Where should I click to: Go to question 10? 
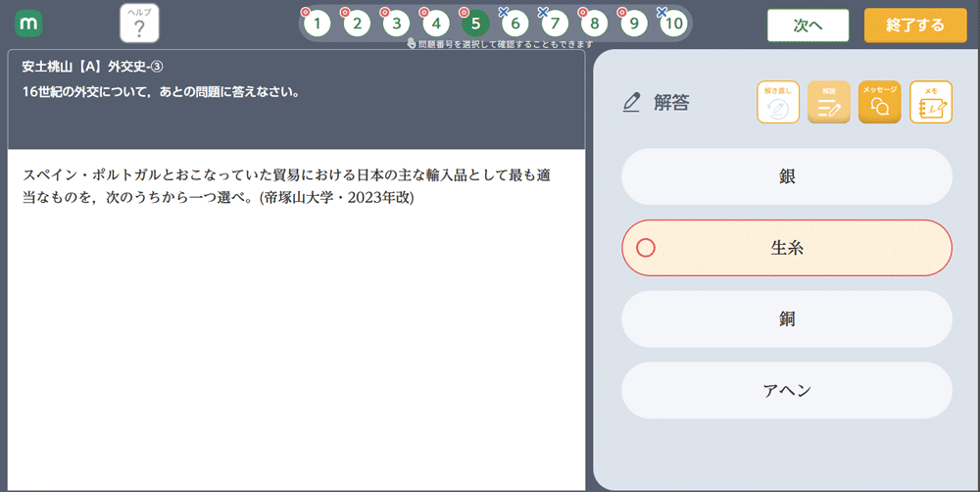674,24
